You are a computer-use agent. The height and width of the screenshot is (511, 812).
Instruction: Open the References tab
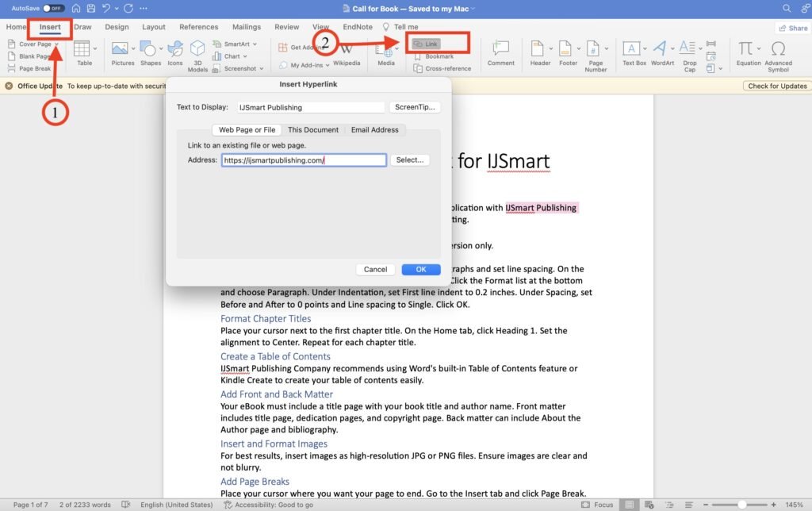pos(199,27)
